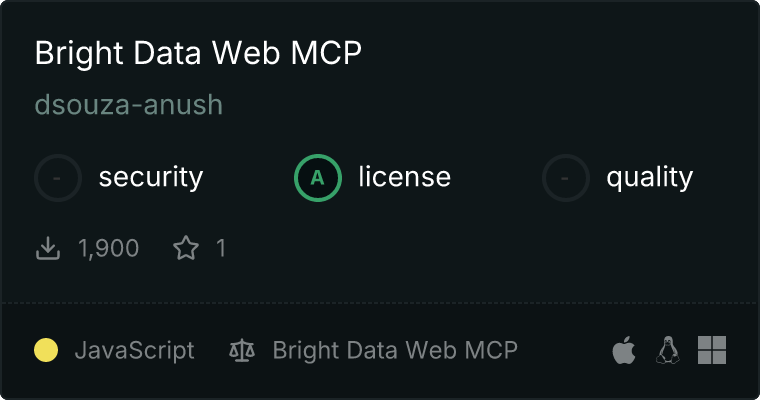Click the balance scales license icon
Screen dimensions: 760x400
tap(242, 350)
